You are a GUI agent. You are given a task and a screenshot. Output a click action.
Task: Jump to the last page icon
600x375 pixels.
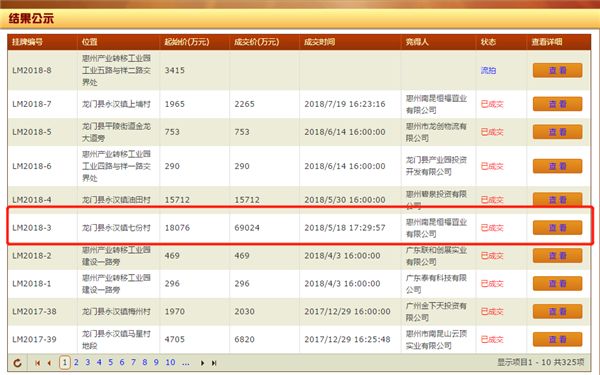pyautogui.click(x=214, y=363)
